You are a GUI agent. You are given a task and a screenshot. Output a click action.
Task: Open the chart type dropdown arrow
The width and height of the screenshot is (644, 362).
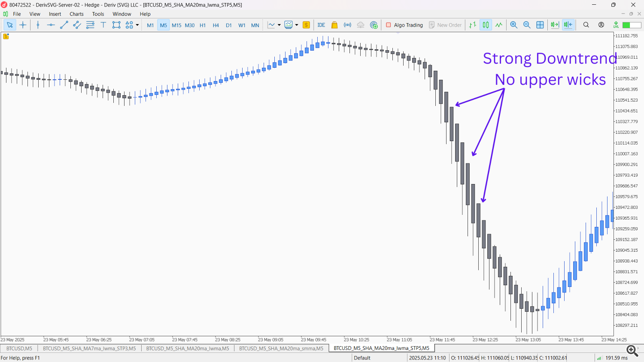click(x=279, y=25)
